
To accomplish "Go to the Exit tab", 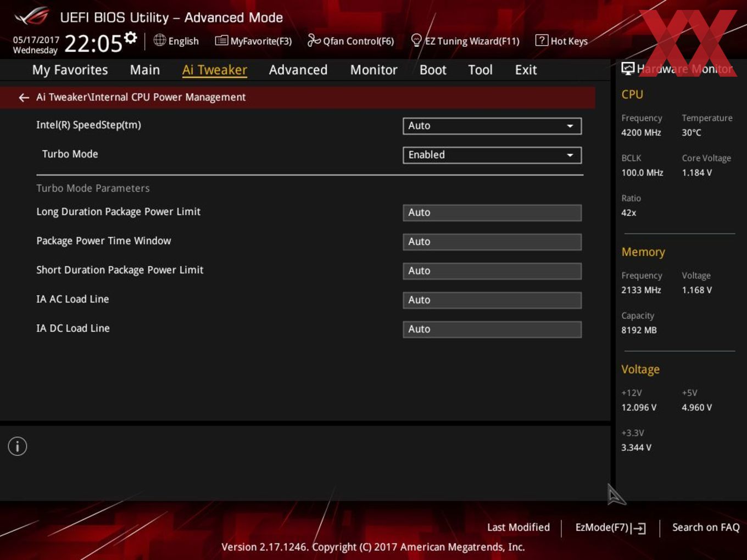I will (x=526, y=70).
